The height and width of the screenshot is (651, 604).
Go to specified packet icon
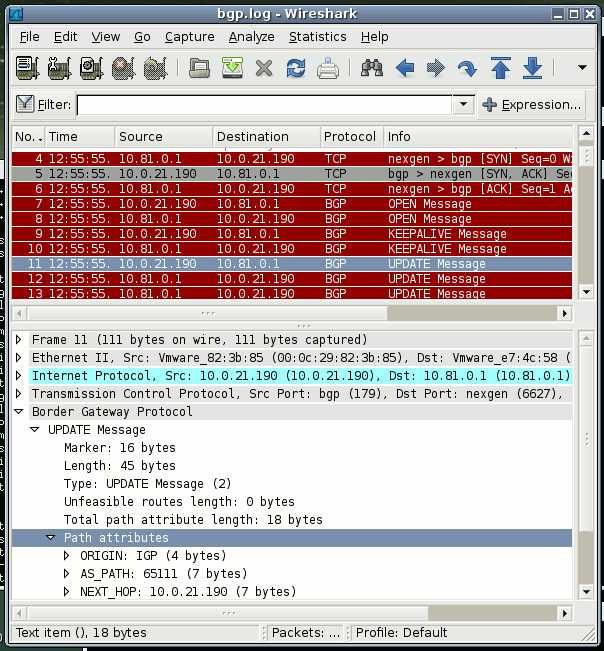click(467, 69)
